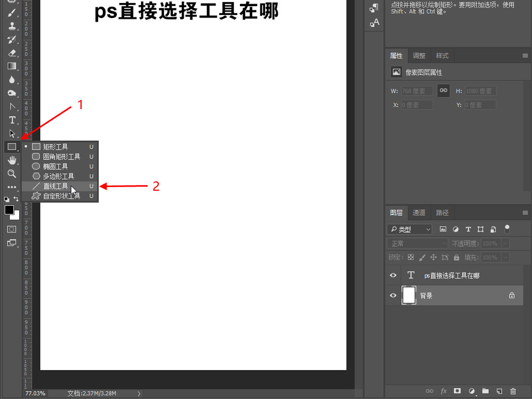Toggle layer filtering on/off switch
Image resolution: width=532 pixels, height=399 pixels.
(507, 229)
